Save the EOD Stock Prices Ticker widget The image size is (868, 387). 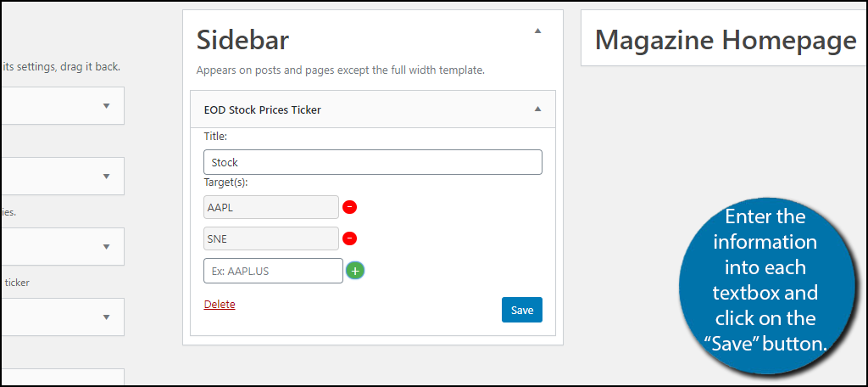point(522,310)
